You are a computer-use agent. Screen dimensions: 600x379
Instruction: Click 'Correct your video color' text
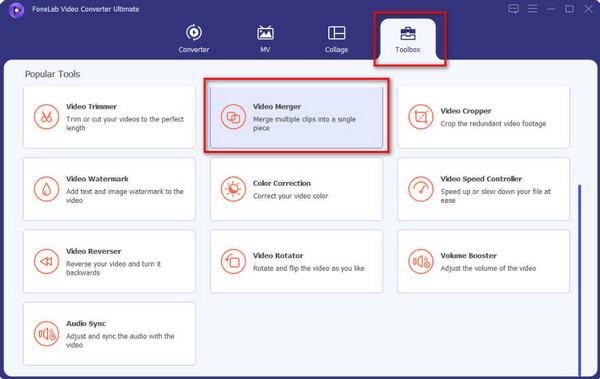click(x=290, y=196)
